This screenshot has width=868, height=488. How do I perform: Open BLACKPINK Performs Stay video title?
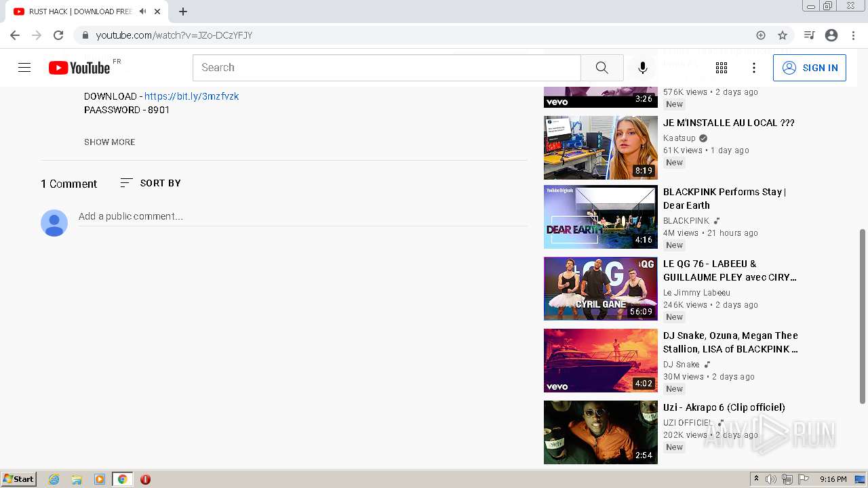tap(725, 199)
